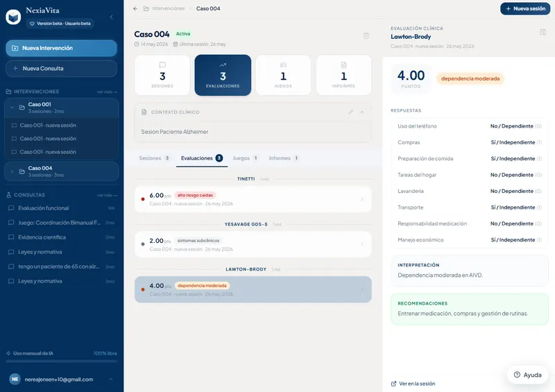Image resolution: width=555 pixels, height=392 pixels.
Task: Click the Uso mensual de IA progress bar
Action: (x=61, y=361)
